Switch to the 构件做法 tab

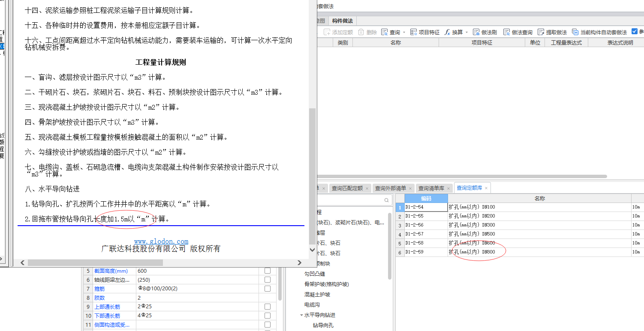click(342, 21)
